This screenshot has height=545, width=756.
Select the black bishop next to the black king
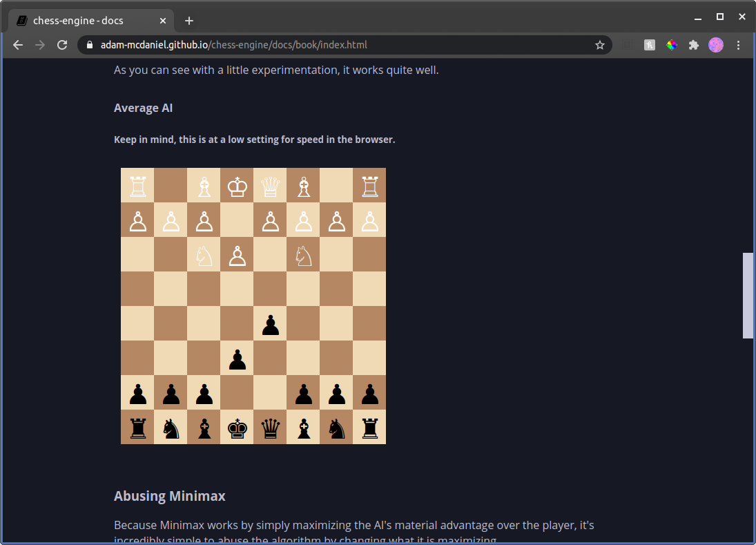coord(204,428)
